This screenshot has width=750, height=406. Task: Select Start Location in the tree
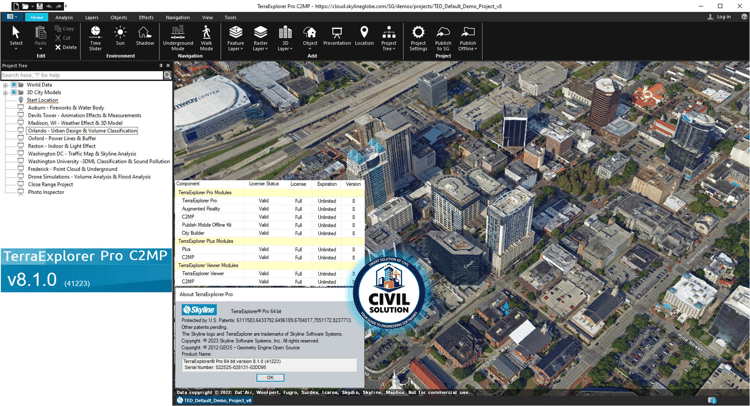(42, 100)
